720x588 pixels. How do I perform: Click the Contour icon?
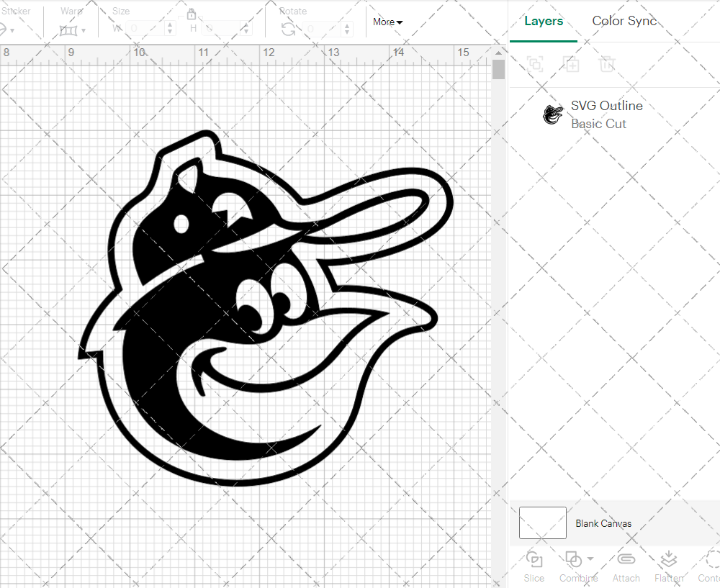tap(711, 560)
